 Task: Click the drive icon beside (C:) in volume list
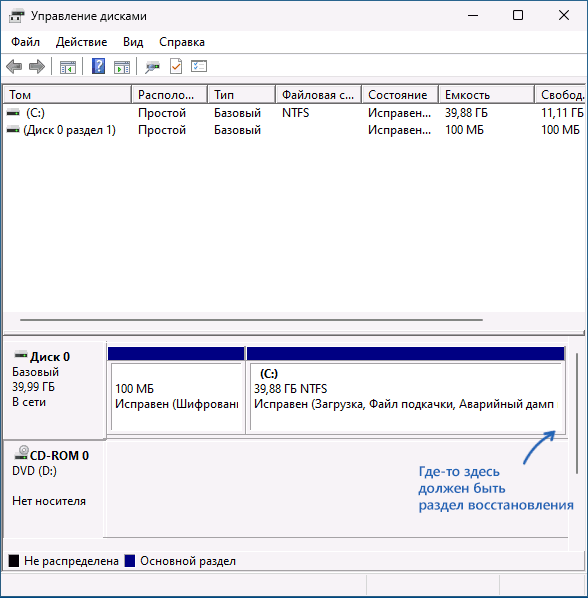[13, 113]
